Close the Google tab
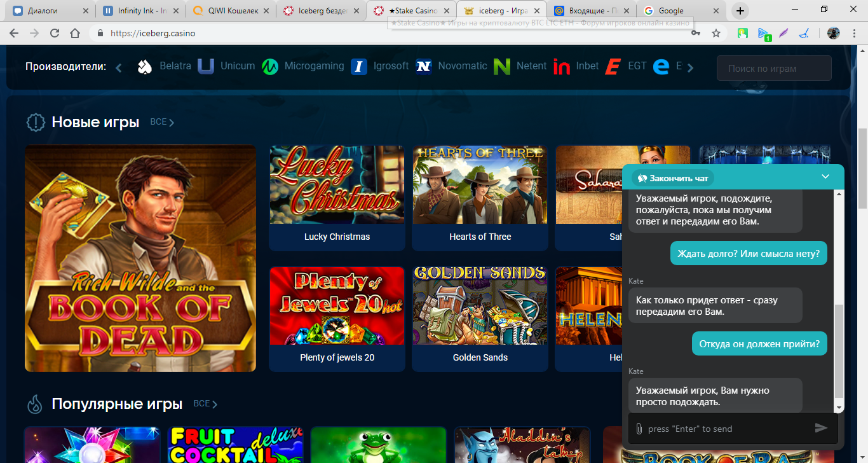This screenshot has width=868, height=463. pos(717,11)
